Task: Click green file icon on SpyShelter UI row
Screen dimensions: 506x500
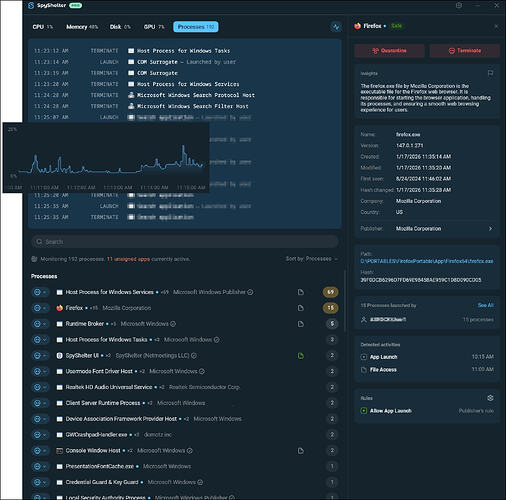Action: pos(300,356)
